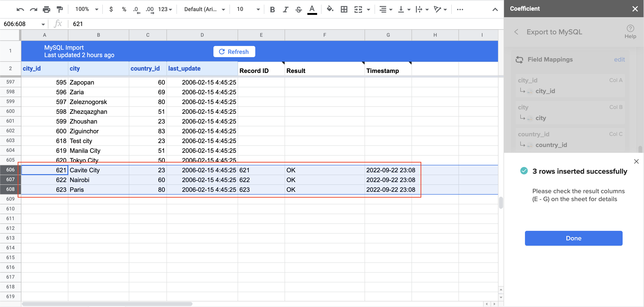Click the scroll right arrow at the bottom
This screenshot has height=307, width=644.
(x=494, y=304)
